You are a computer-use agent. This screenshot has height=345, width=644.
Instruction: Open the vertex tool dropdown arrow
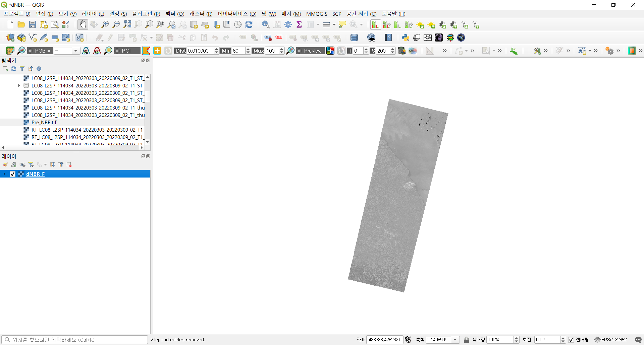[151, 38]
